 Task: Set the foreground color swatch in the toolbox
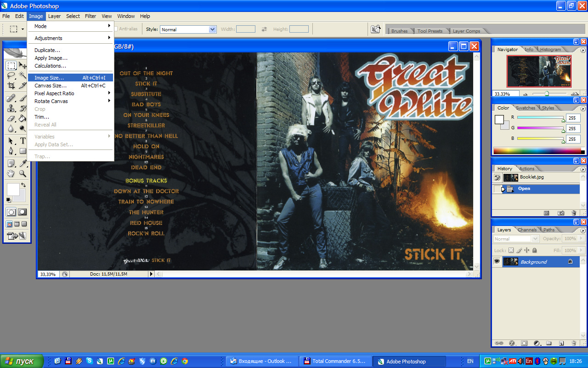pos(12,189)
